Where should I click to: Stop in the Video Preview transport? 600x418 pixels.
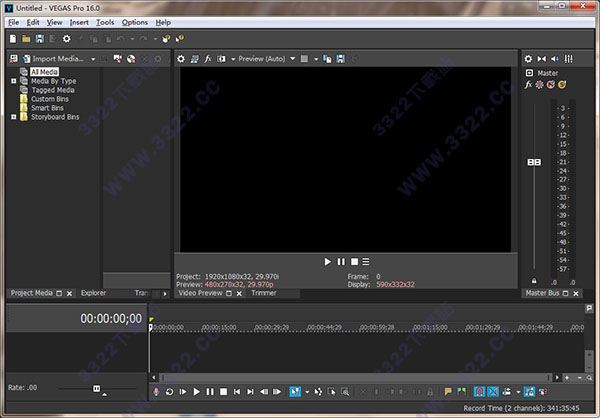(354, 262)
